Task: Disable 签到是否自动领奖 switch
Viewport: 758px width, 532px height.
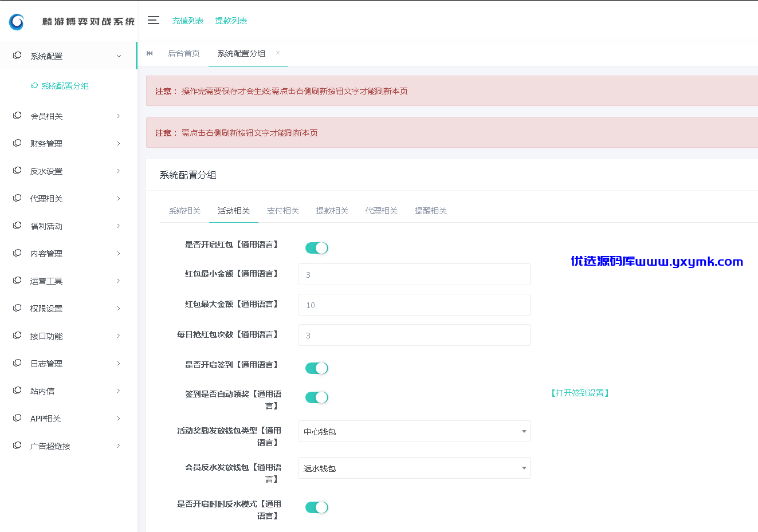Action: tap(317, 397)
